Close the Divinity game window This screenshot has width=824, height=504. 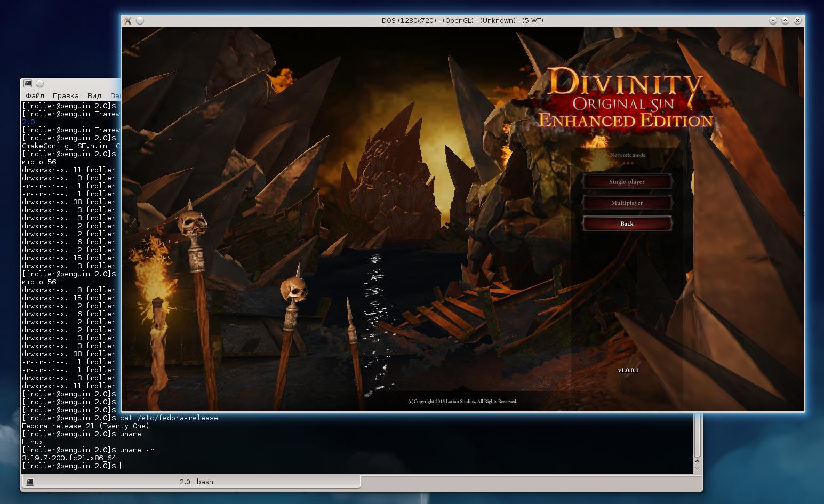click(x=798, y=21)
